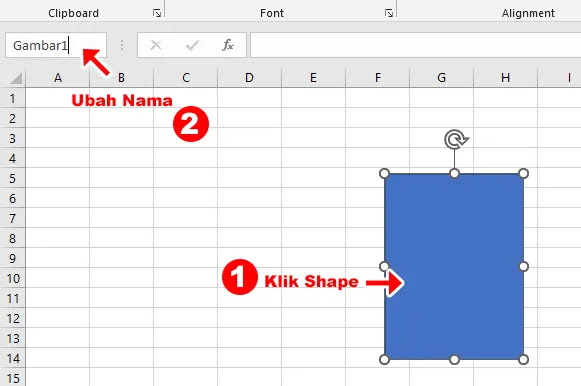This screenshot has height=386, width=581.
Task: Click the shape's top-right resize handle
Action: tap(524, 174)
